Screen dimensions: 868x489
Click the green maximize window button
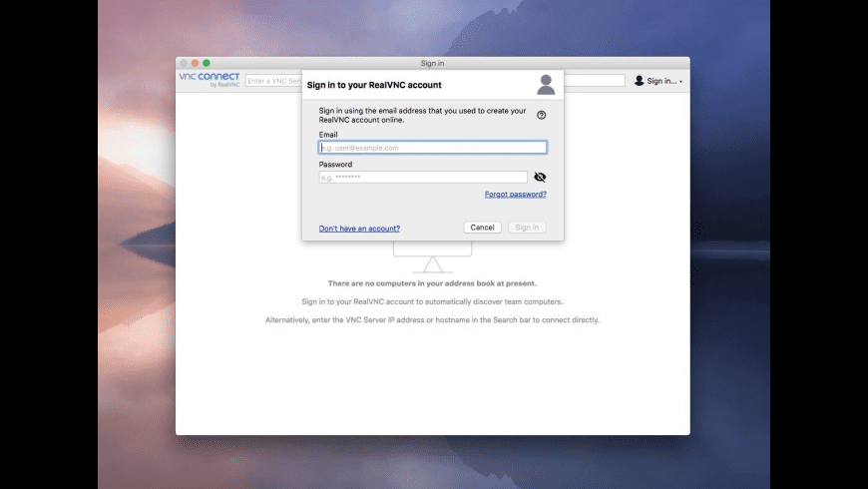point(207,63)
